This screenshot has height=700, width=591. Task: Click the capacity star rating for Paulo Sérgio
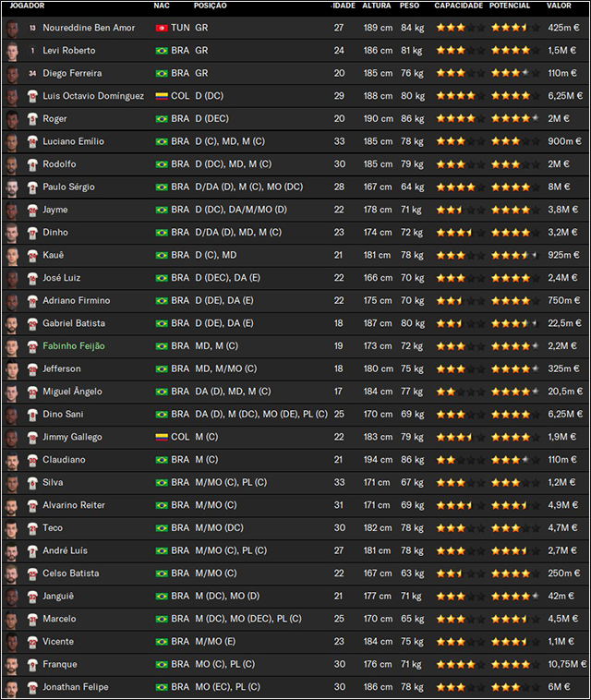pos(460,187)
